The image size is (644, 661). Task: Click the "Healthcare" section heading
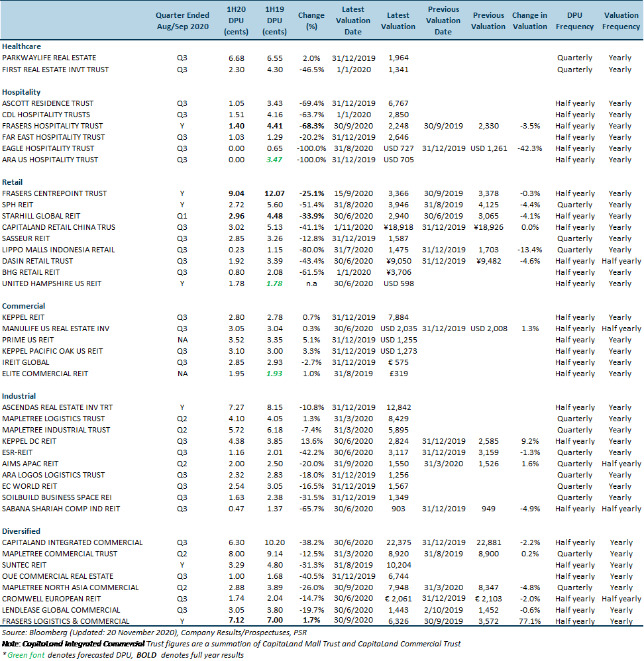click(21, 46)
